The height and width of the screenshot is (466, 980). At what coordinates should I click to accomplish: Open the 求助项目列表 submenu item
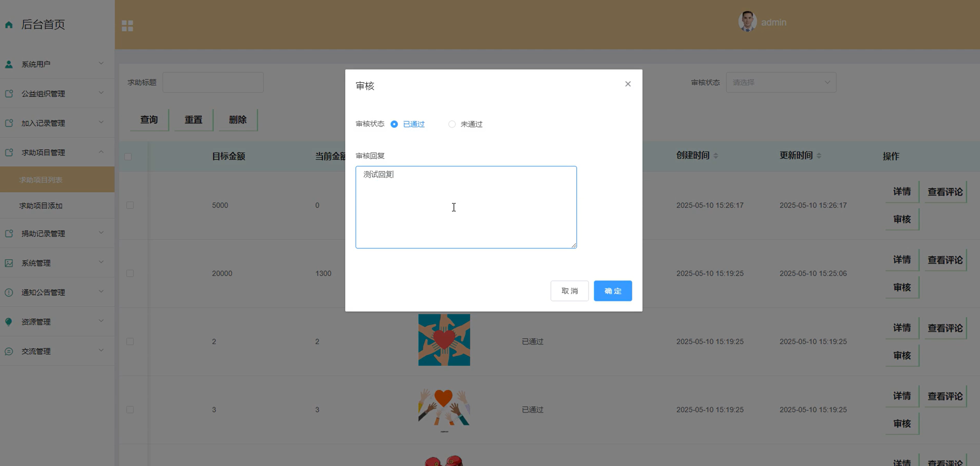(41, 180)
